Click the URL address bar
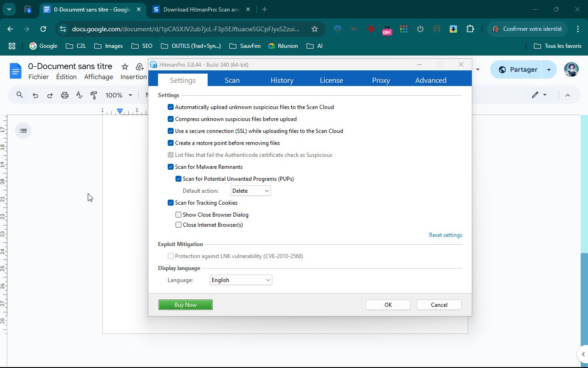Screen dimensions: 588x368 (x=186, y=29)
